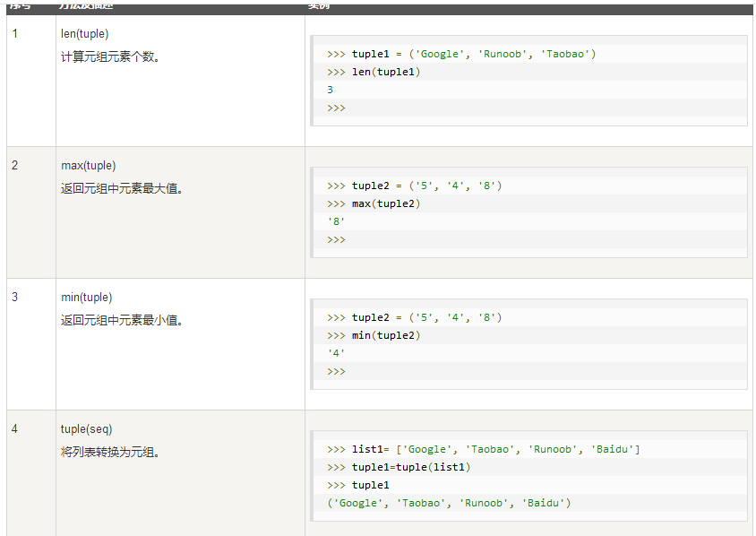Click the '8' output result
The height and width of the screenshot is (536, 756).
[x=336, y=221]
